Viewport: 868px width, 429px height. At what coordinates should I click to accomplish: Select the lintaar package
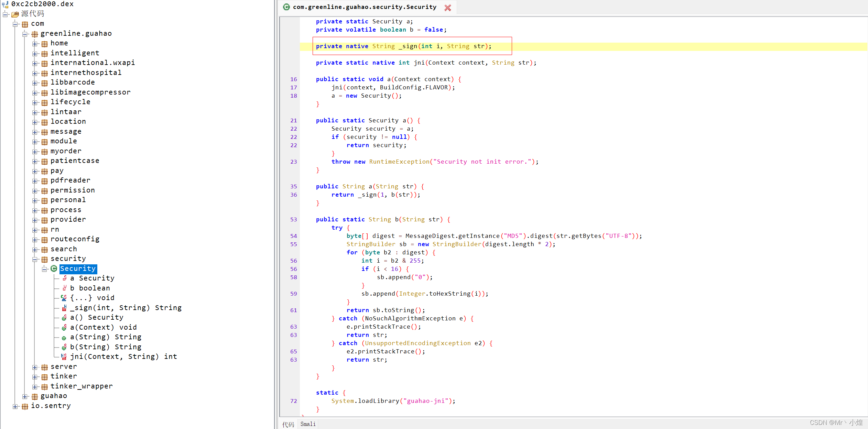coord(66,112)
